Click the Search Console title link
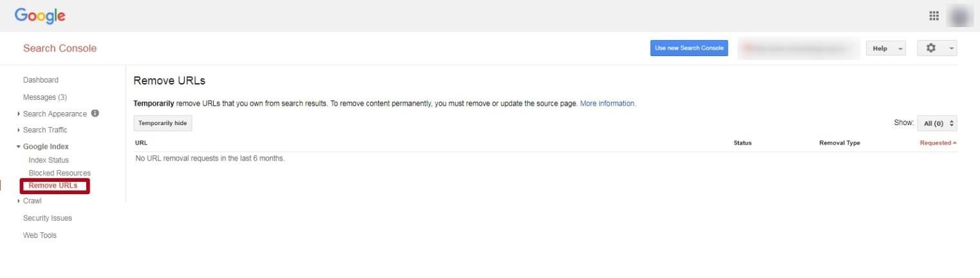This screenshot has width=980, height=278. tap(60, 48)
